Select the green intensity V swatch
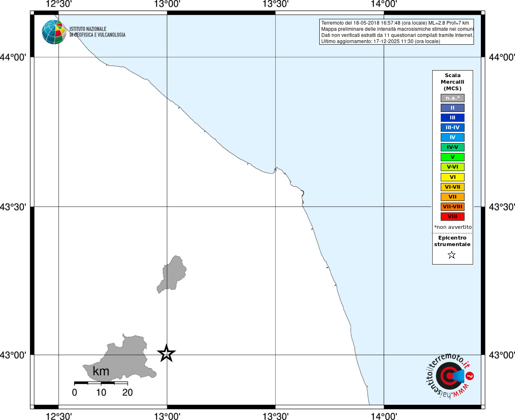 tap(452, 157)
